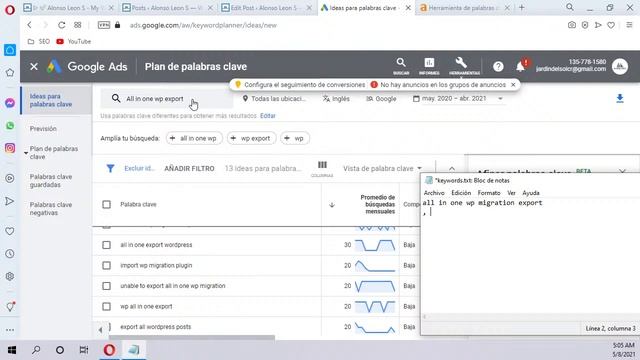Viewport: 640px width, 360px height.
Task: Check 'import wp migration plugin' row
Action: click(x=107, y=265)
